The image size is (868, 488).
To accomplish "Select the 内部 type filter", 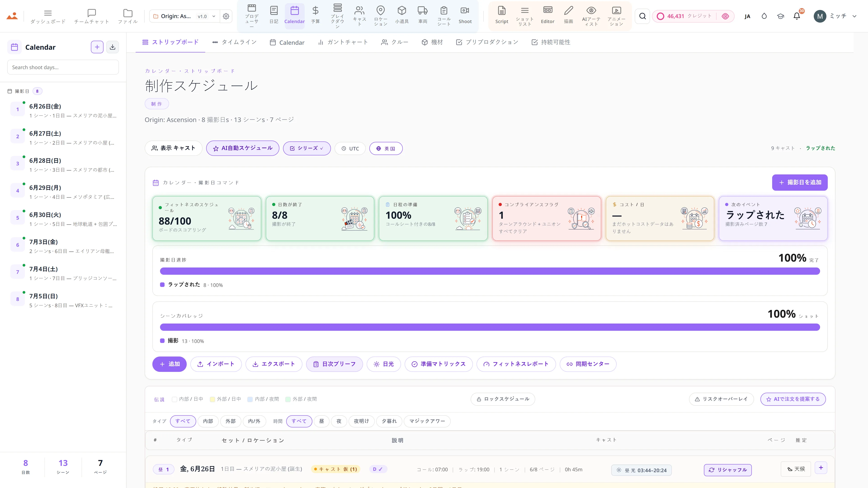I will tap(208, 421).
